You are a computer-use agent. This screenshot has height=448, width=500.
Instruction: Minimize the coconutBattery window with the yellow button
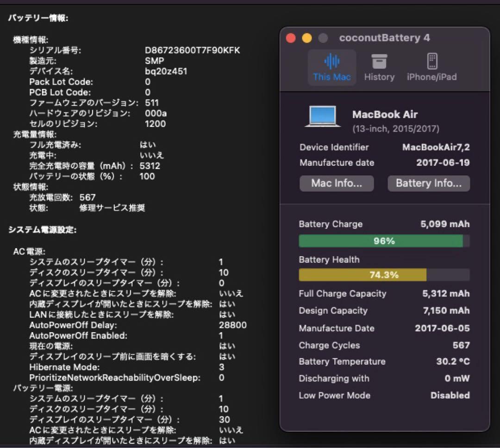pyautogui.click(x=306, y=38)
